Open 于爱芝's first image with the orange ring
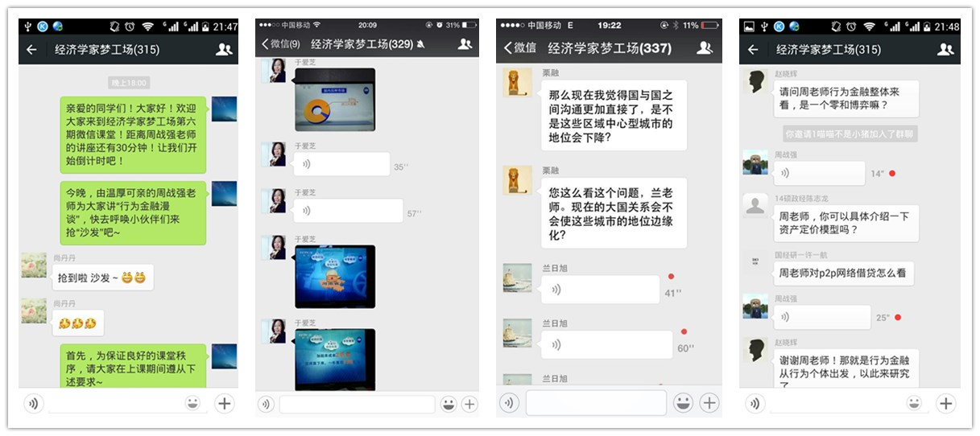 click(335, 100)
